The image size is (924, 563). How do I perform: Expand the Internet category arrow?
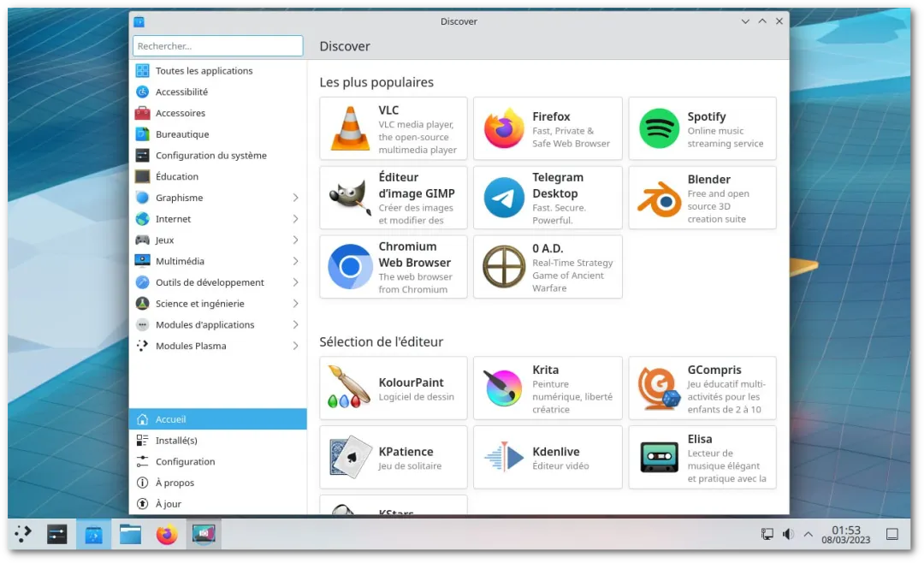295,219
